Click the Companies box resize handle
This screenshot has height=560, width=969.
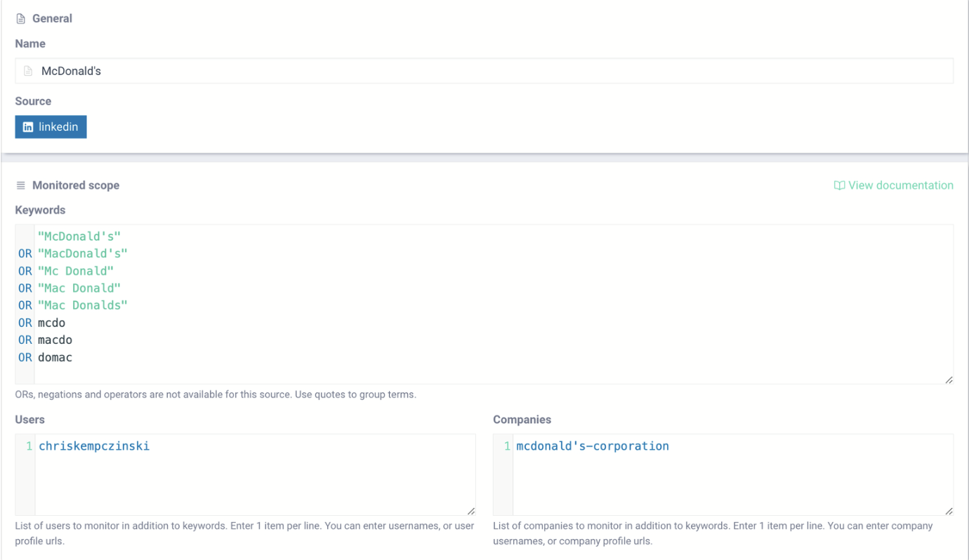click(949, 511)
